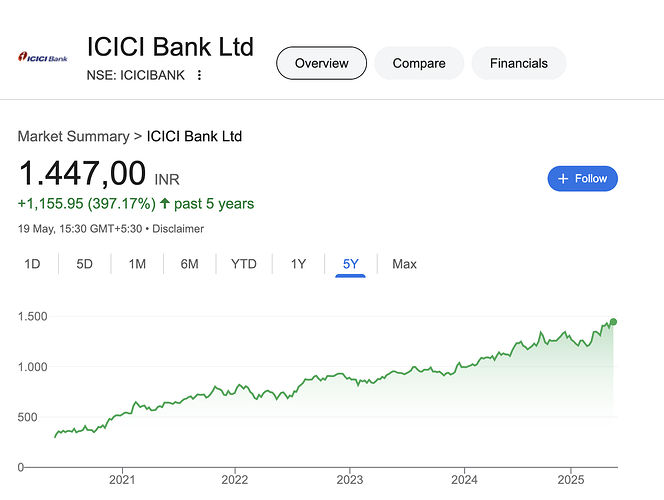
Task: Open the Disclaimer link
Action: (x=178, y=229)
